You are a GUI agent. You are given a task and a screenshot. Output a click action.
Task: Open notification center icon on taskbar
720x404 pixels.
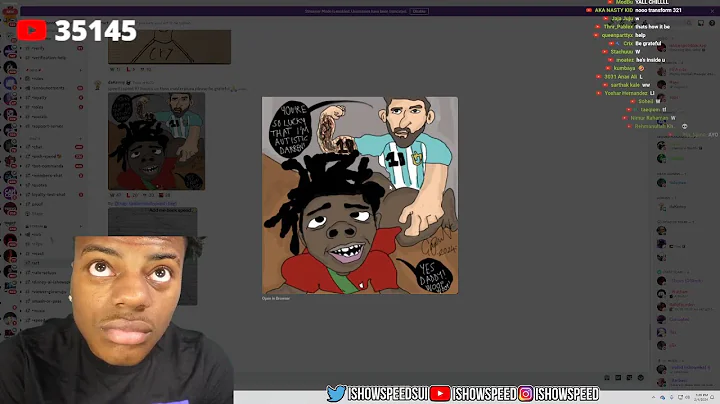(x=713, y=398)
